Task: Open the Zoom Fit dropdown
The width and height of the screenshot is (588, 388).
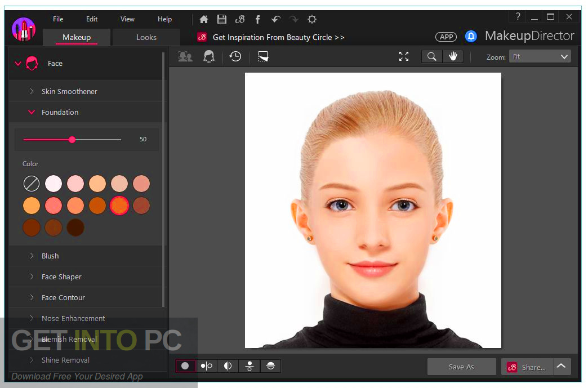Action: coord(540,57)
